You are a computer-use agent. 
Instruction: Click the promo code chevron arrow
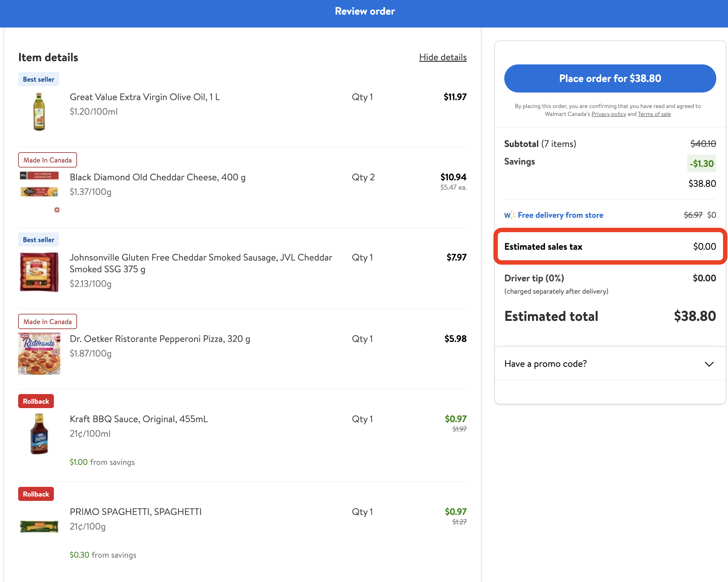709,364
